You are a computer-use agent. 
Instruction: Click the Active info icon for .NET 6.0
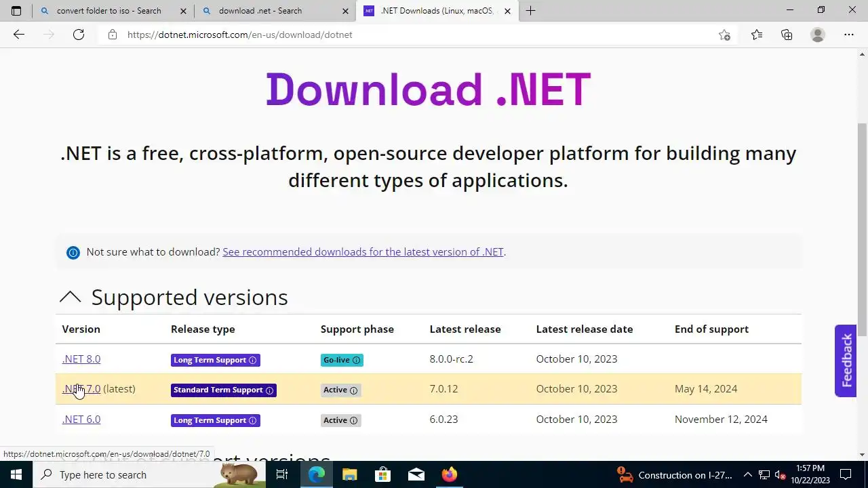tap(353, 421)
